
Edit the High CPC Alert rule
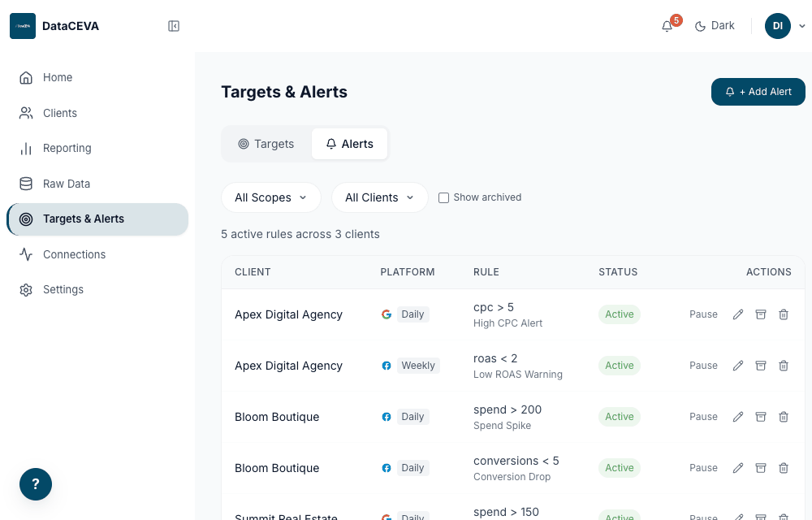tap(738, 314)
